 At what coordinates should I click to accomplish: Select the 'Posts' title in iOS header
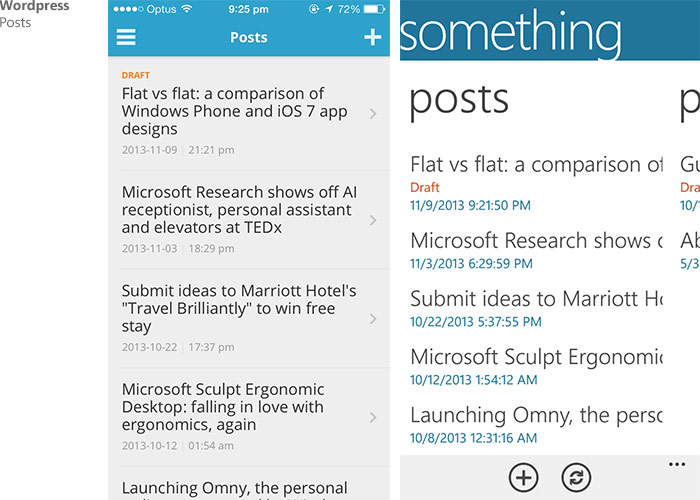249,37
